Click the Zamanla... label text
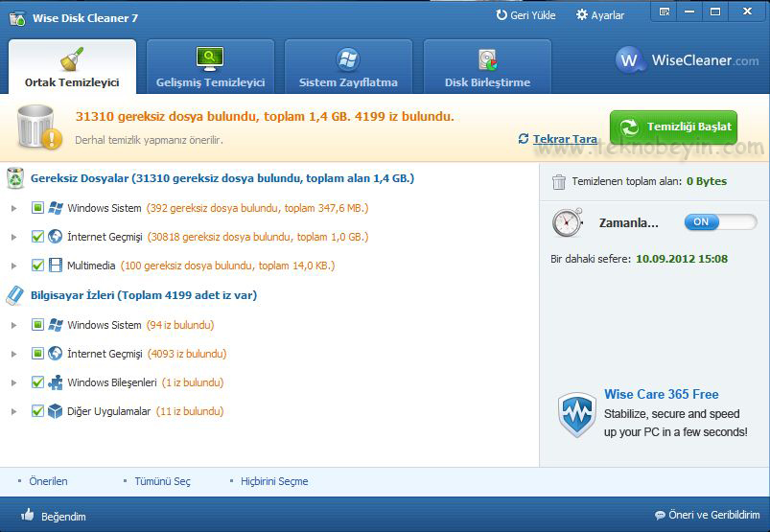770x532 pixels. (x=629, y=222)
